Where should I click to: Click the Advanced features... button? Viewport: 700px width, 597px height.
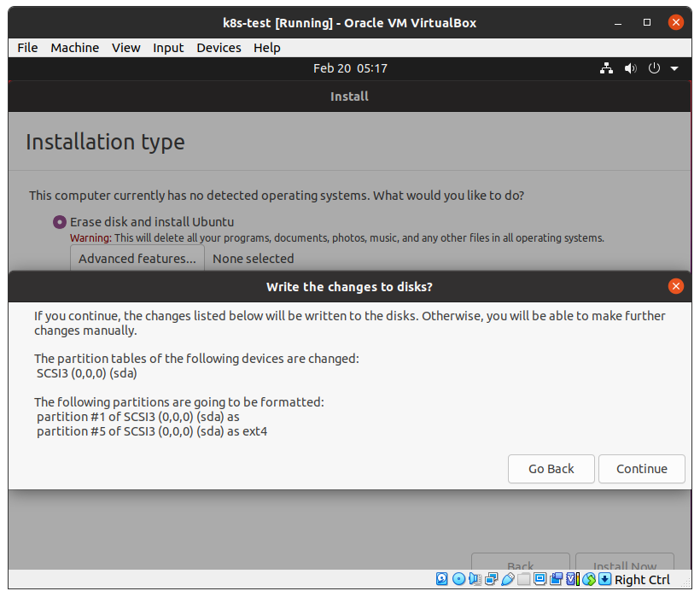tap(137, 259)
